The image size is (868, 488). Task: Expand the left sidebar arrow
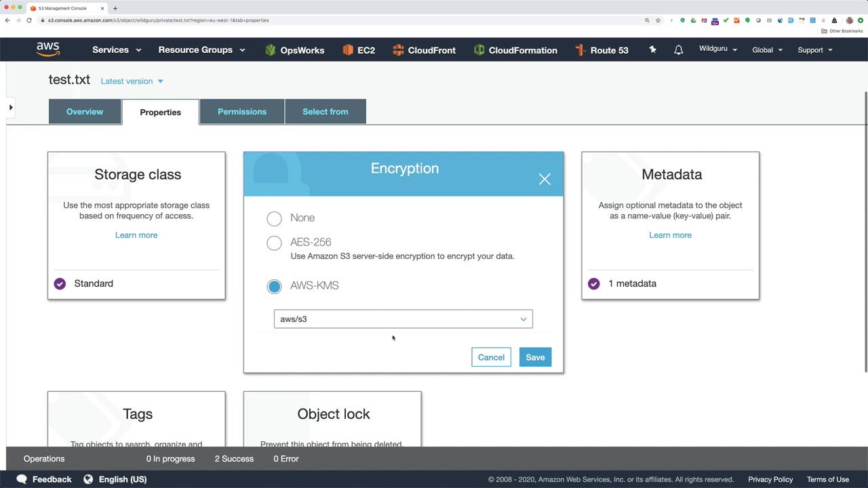click(11, 107)
